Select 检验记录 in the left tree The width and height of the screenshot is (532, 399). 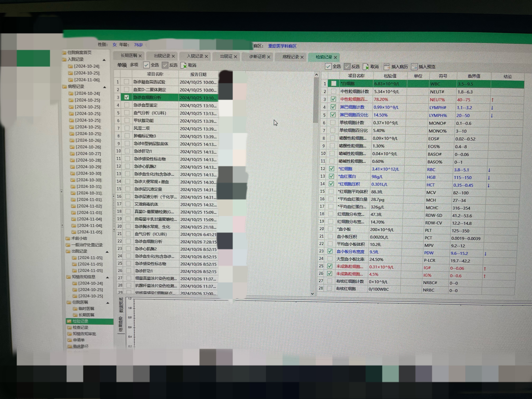pyautogui.click(x=89, y=321)
